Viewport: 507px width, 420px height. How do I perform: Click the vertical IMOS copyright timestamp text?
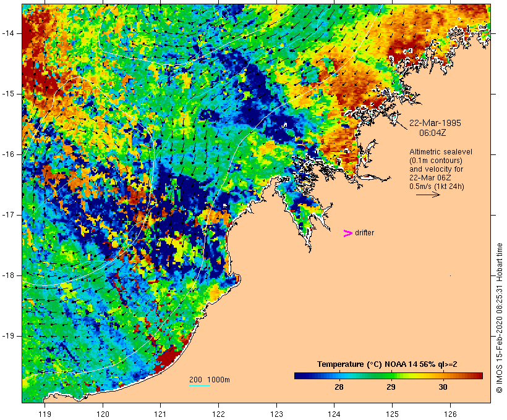(499, 318)
